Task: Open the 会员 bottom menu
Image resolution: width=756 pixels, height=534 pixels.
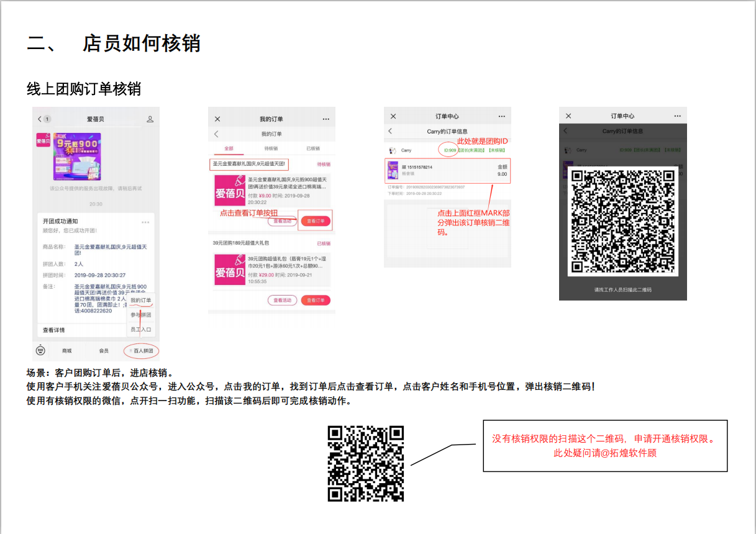Action: 104,351
